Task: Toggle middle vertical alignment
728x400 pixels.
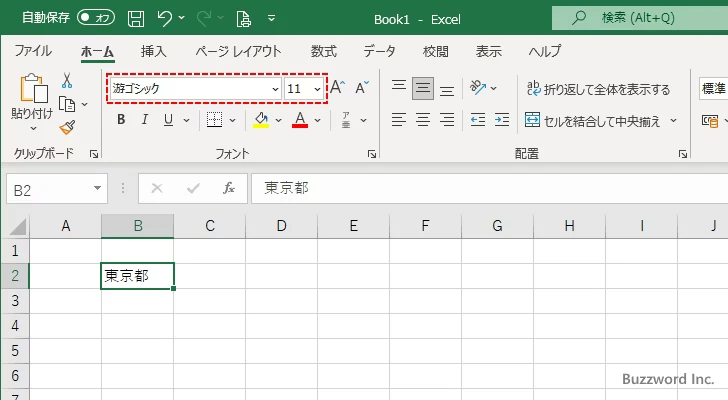Action: pos(422,88)
